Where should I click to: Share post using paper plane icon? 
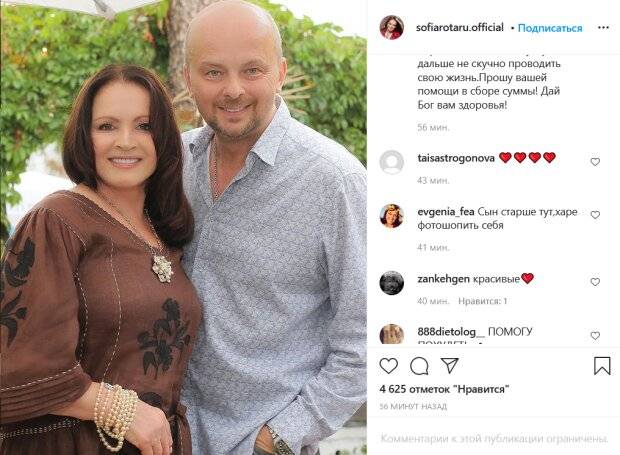tap(450, 366)
